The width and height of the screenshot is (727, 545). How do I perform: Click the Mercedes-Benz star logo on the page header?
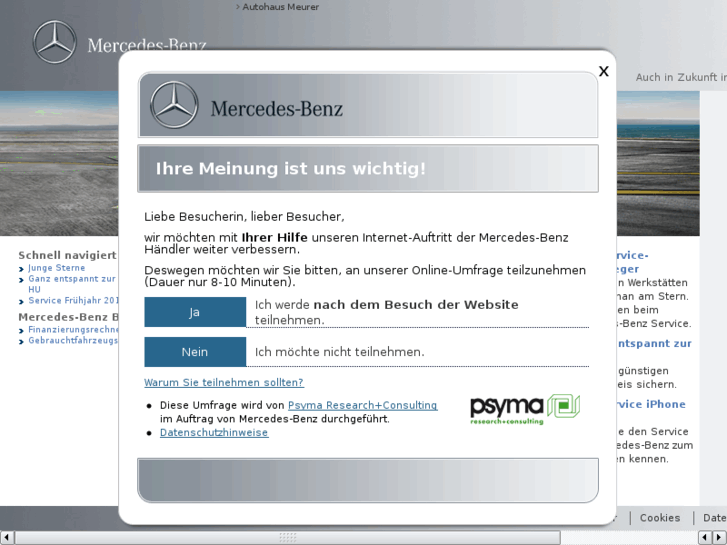point(55,42)
